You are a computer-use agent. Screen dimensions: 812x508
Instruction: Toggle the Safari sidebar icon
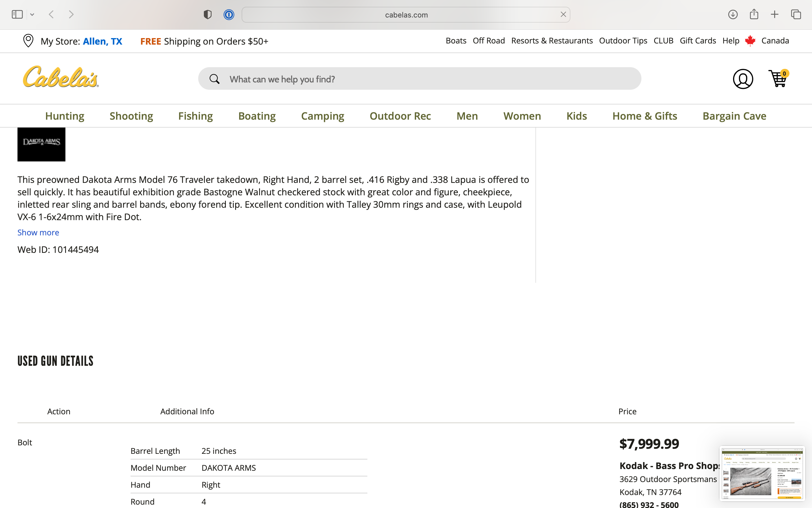[x=17, y=14]
